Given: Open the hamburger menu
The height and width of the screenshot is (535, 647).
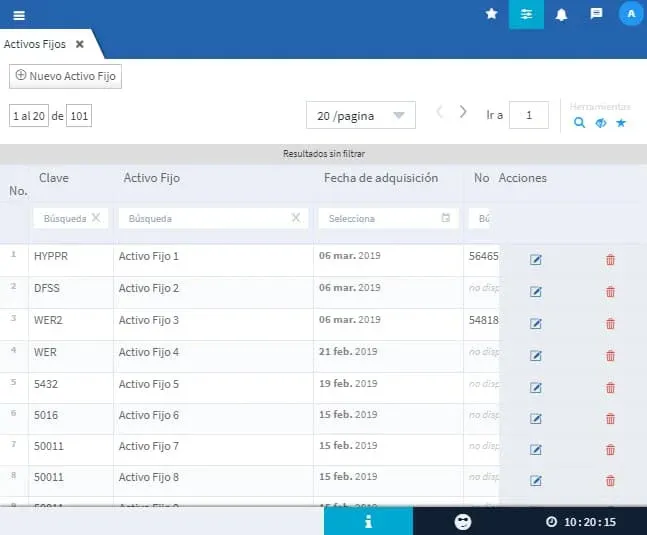Looking at the screenshot, I should (x=18, y=14).
